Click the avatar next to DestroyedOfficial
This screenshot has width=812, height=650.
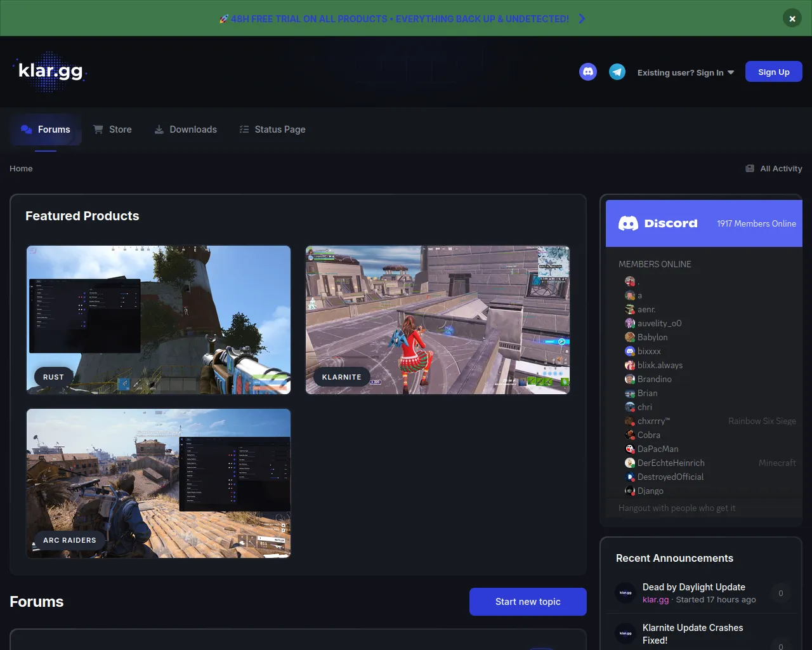tap(630, 477)
